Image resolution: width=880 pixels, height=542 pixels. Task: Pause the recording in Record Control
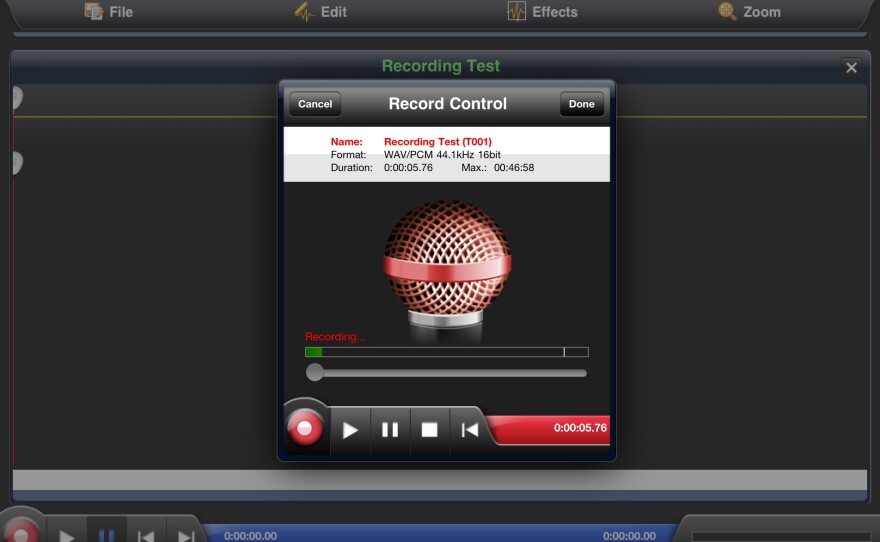(390, 430)
